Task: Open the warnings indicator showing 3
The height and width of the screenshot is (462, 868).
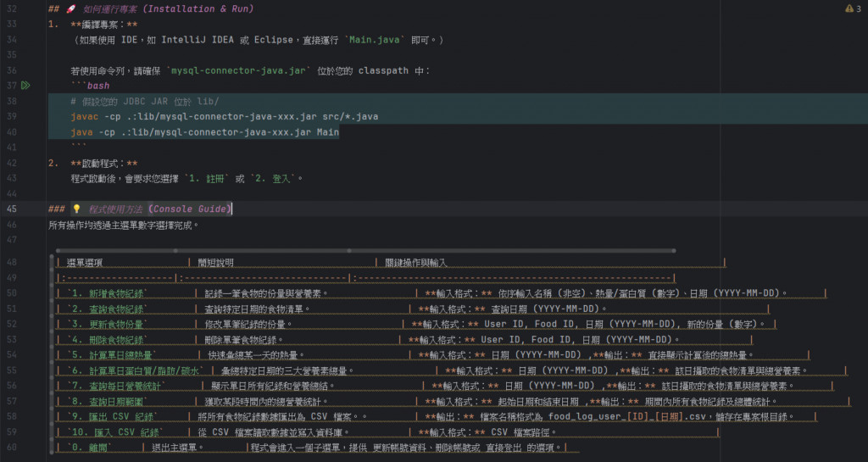Action: [853, 8]
